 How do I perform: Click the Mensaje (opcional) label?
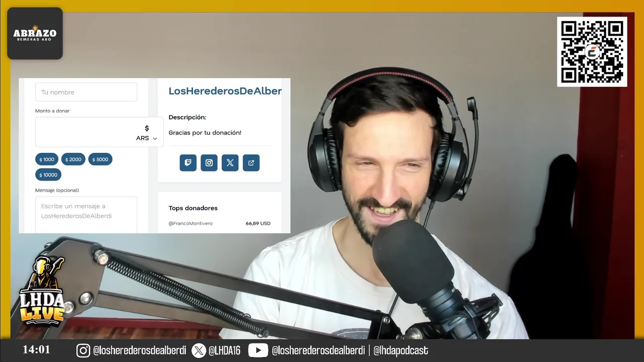57,190
